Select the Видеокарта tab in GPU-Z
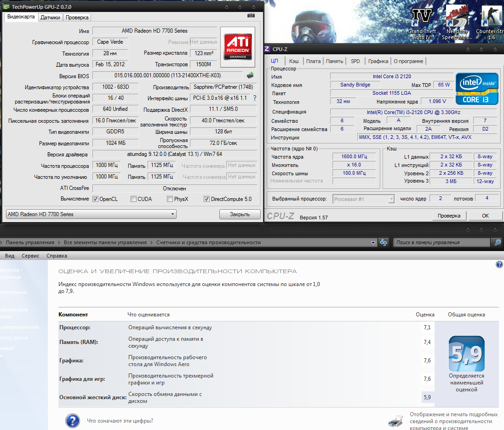The height and width of the screenshot is (430, 504). tap(21, 17)
